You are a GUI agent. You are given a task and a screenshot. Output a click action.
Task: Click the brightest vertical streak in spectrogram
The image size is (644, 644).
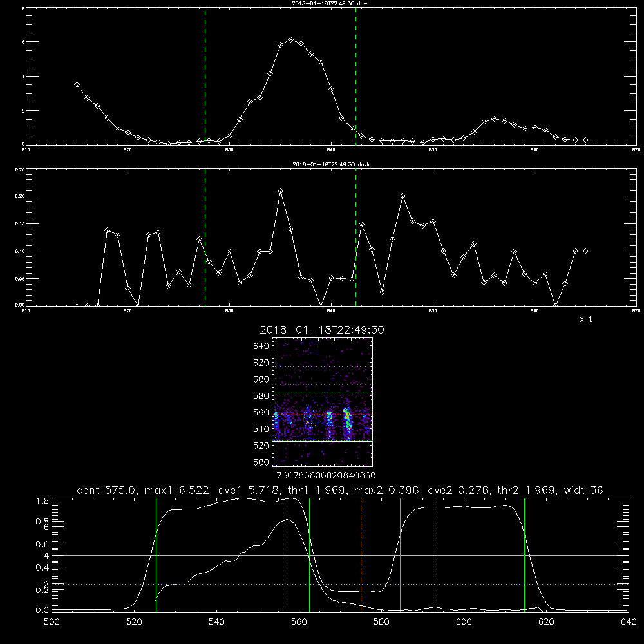[348, 423]
